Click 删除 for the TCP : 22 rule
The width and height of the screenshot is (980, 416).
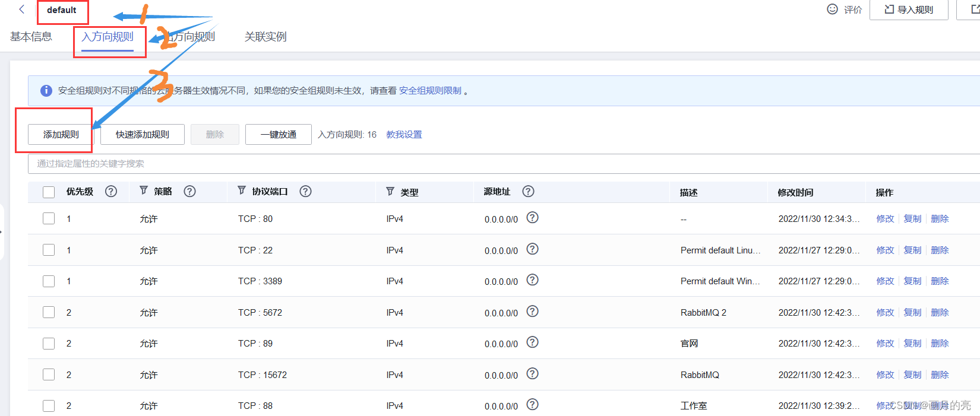click(940, 250)
